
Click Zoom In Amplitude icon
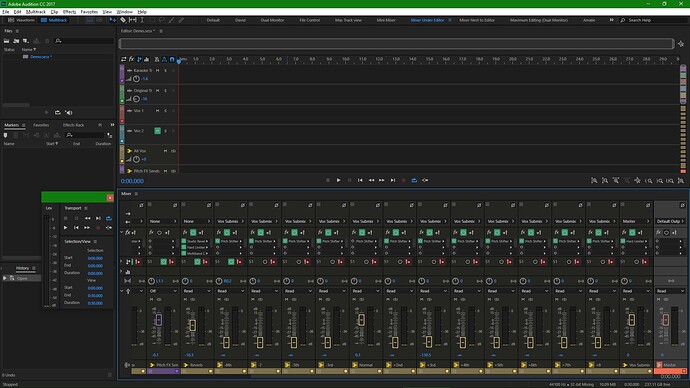[x=594, y=181]
